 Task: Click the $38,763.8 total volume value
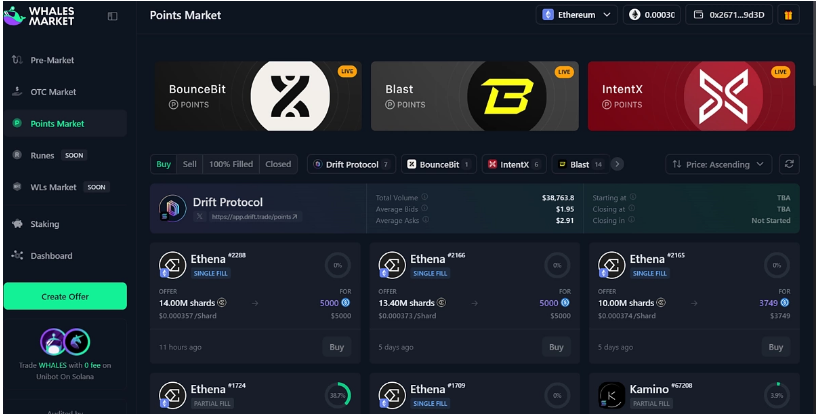click(558, 198)
